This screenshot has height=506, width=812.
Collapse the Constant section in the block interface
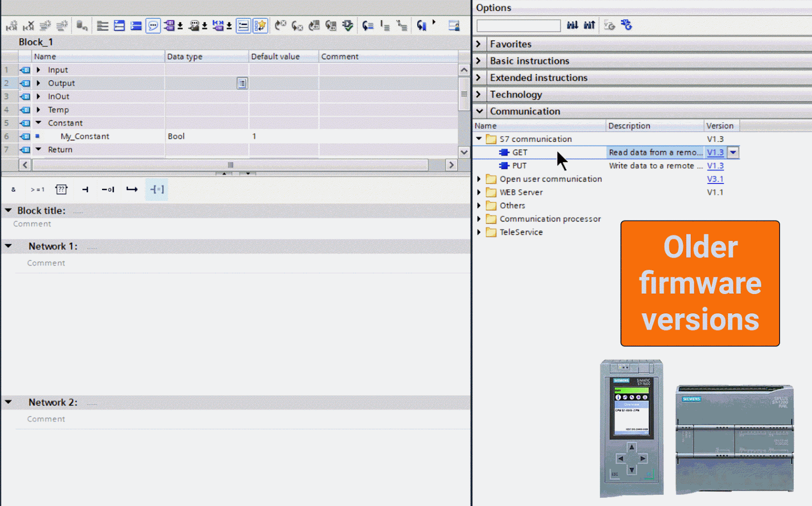tap(39, 123)
